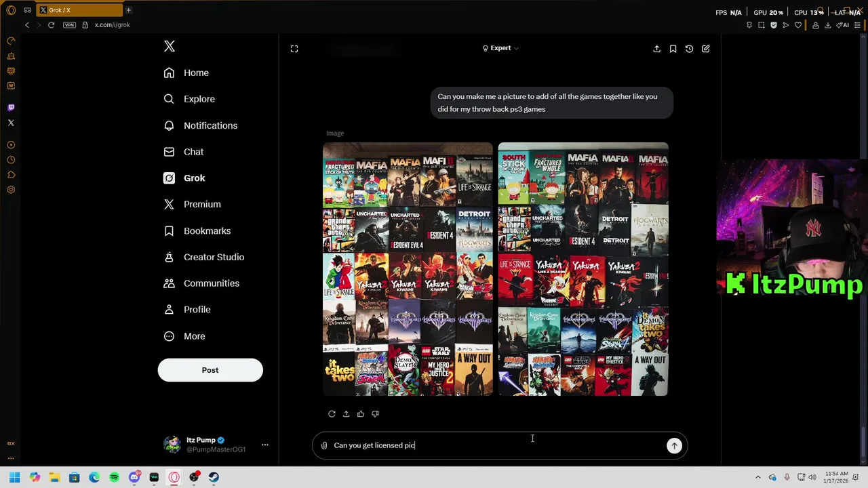Open a new browser tab

[x=128, y=10]
